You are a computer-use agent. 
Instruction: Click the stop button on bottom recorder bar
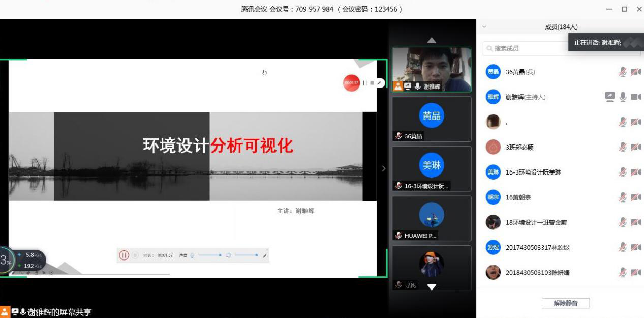point(135,255)
